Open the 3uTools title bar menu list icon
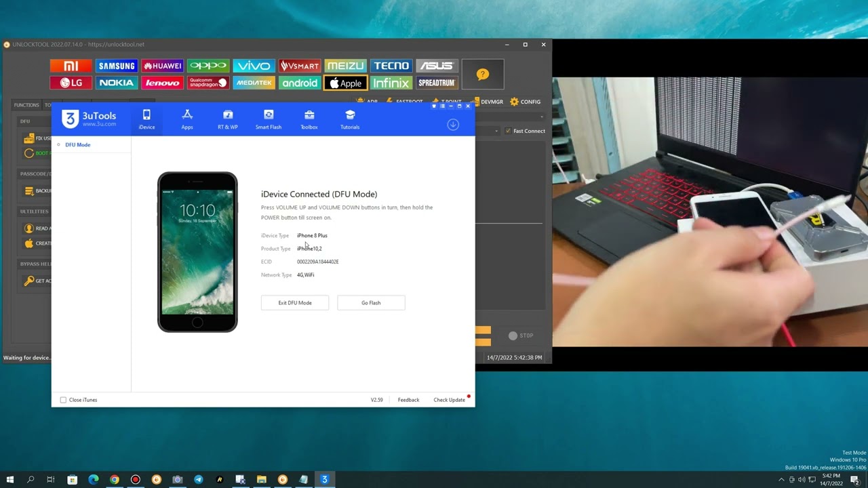The width and height of the screenshot is (868, 488). [x=442, y=106]
